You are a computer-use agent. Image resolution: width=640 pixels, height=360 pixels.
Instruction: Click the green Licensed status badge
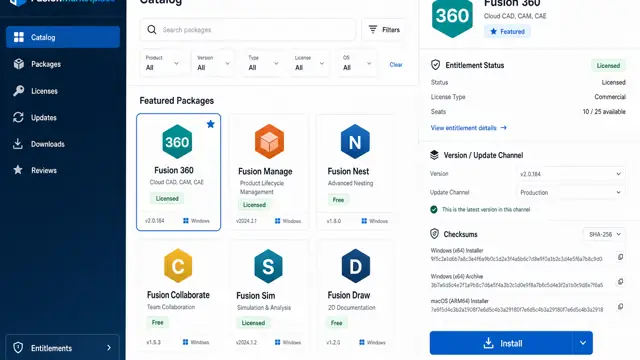pos(608,65)
